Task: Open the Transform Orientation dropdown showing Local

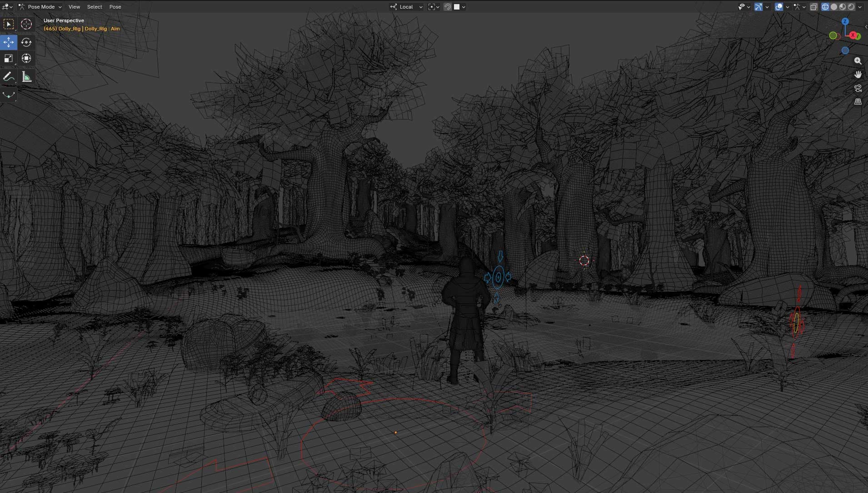Action: pos(406,6)
